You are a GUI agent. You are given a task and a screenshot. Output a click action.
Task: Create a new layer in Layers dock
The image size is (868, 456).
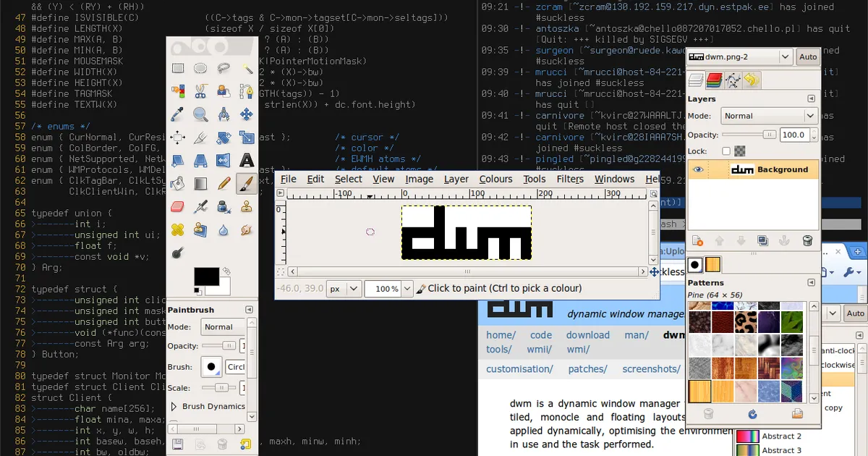698,241
